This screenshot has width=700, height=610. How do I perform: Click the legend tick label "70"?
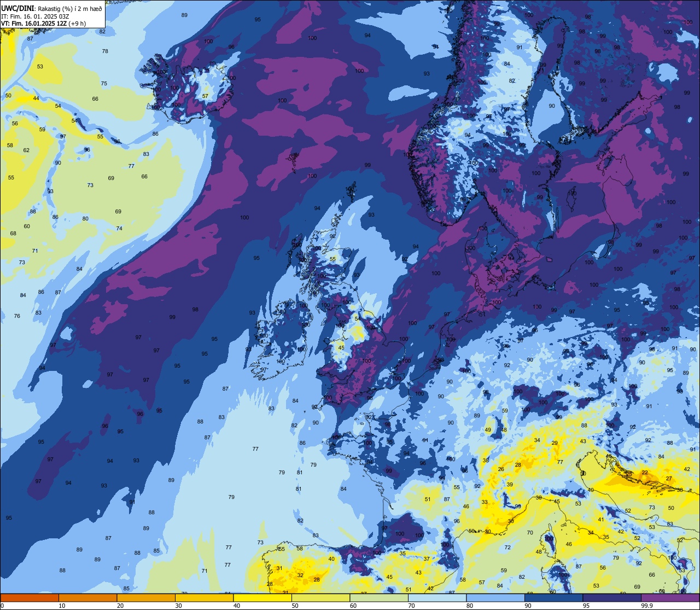412,606
